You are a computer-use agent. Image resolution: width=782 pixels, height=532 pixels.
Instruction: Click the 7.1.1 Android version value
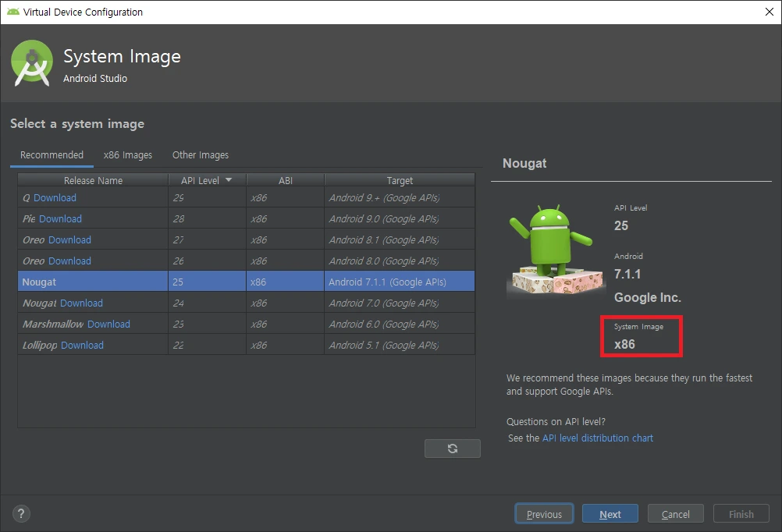[x=627, y=274]
